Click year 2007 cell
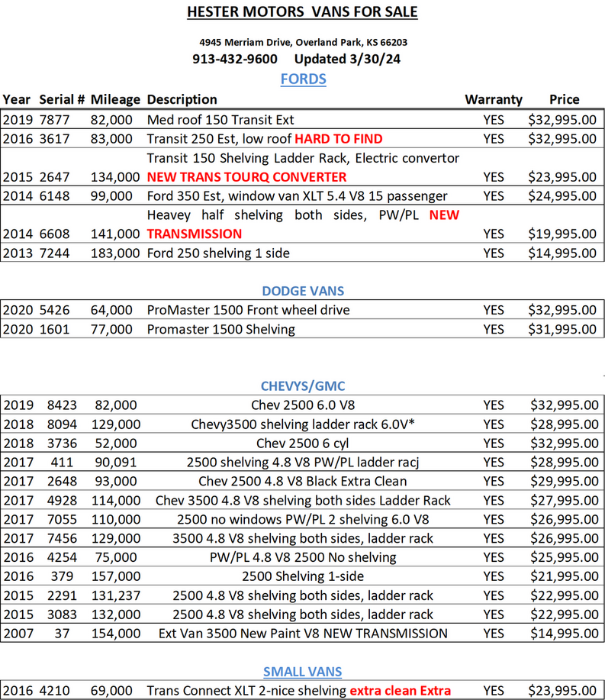The height and width of the screenshot is (700, 605). (x=18, y=634)
